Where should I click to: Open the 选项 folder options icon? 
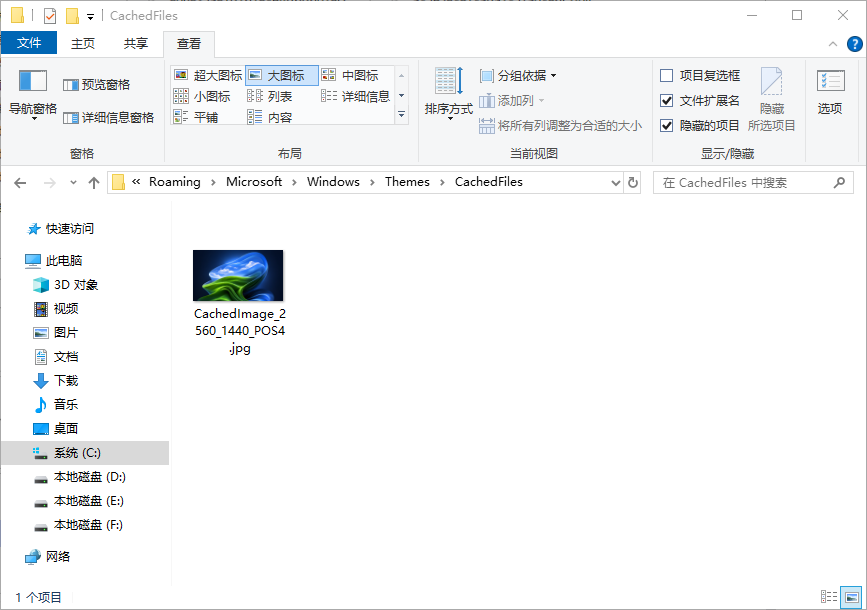[x=830, y=83]
